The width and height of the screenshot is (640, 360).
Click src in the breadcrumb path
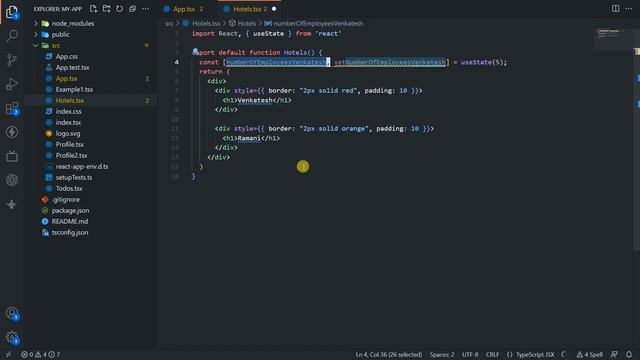pyautogui.click(x=169, y=23)
